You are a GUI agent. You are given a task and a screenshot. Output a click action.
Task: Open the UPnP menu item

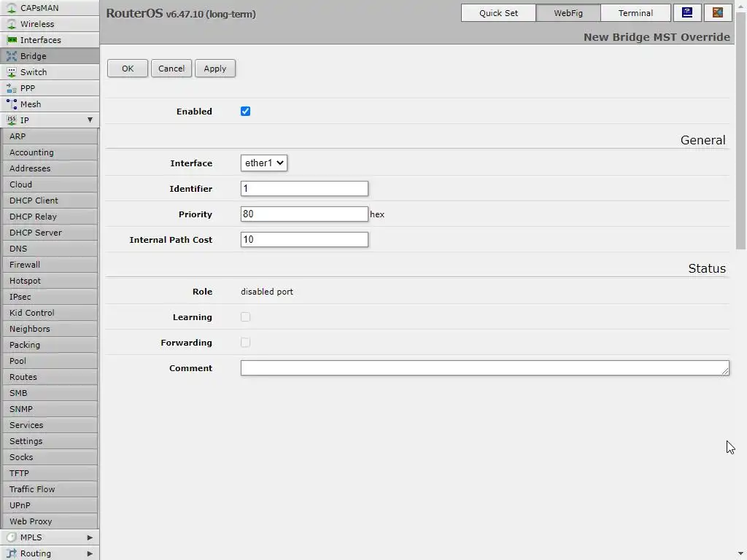point(50,505)
